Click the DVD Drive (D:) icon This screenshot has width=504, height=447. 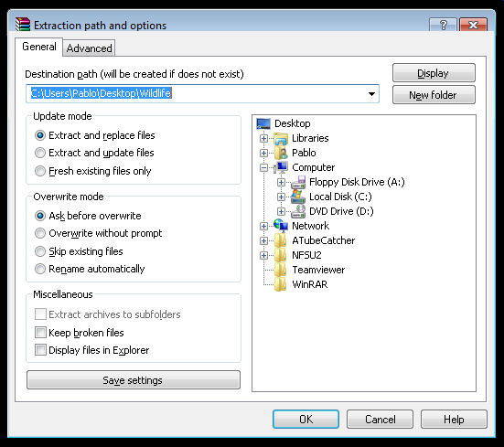click(x=298, y=211)
